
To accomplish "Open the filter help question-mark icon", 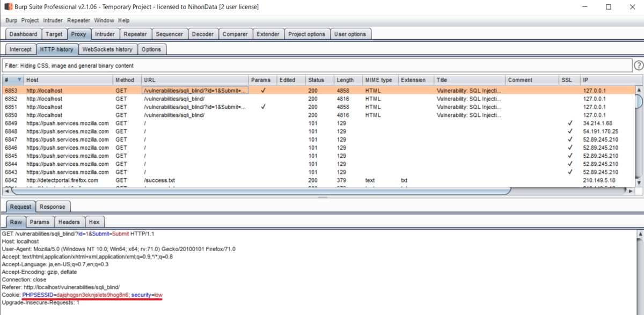I will tap(639, 65).
